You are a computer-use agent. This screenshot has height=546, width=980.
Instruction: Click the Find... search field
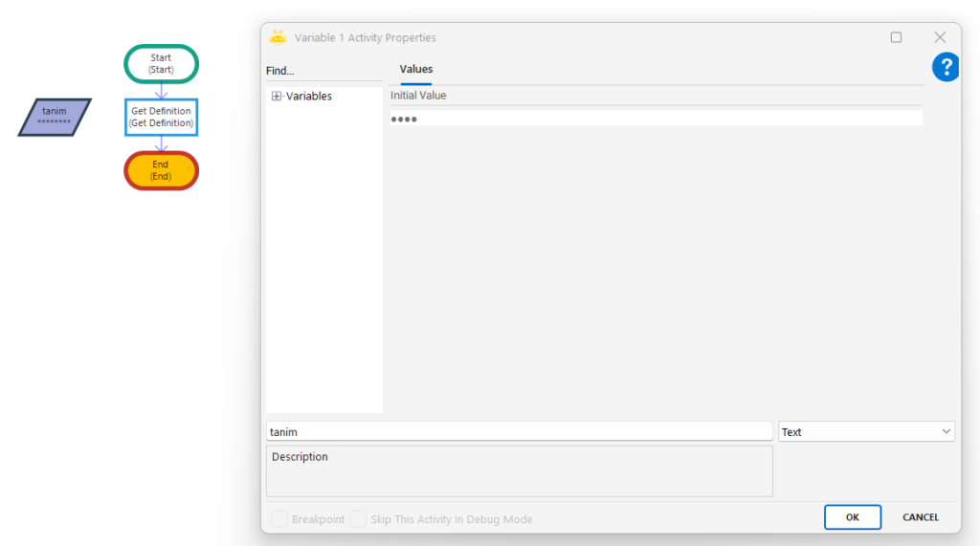323,71
